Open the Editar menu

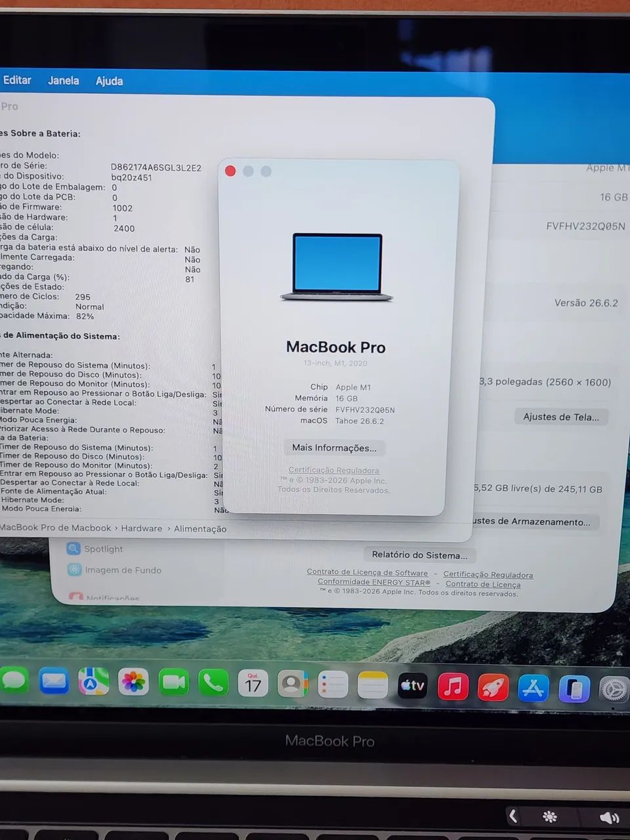pos(17,79)
